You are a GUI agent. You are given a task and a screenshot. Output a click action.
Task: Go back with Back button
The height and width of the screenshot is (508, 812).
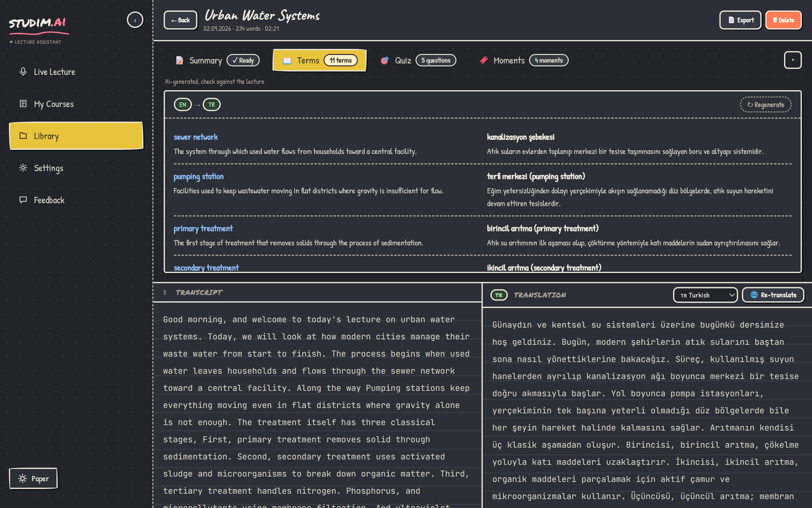(x=180, y=20)
